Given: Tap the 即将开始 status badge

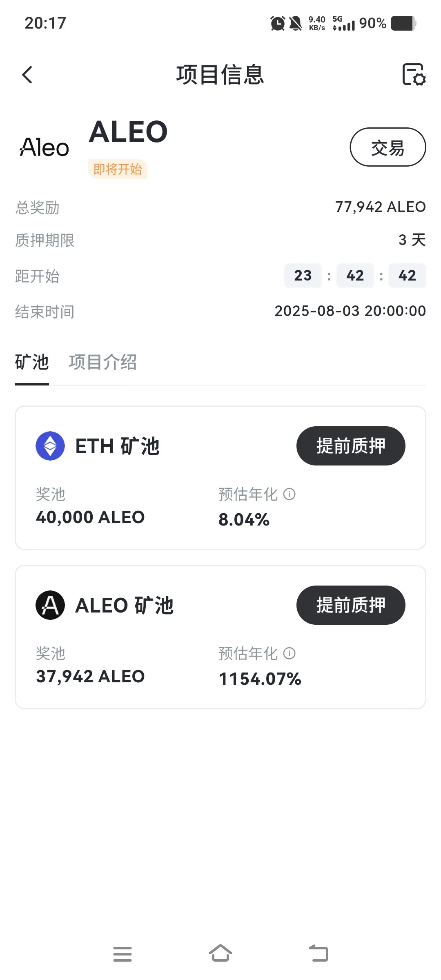Looking at the screenshot, I should coord(118,169).
